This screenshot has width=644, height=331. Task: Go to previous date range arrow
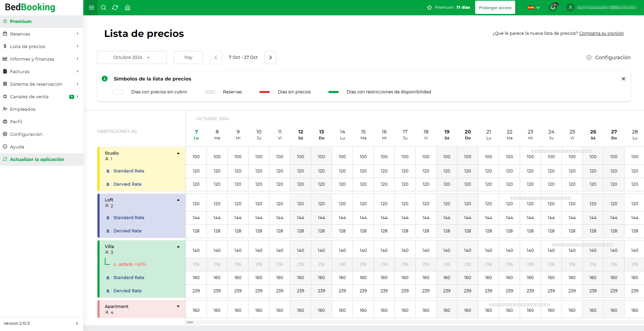coord(216,57)
